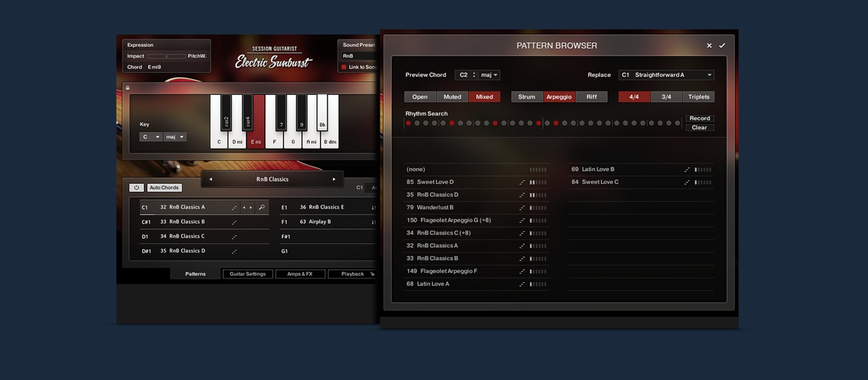Click the power button beside Auto Chords
Screen dimensions: 868x380
click(x=136, y=188)
